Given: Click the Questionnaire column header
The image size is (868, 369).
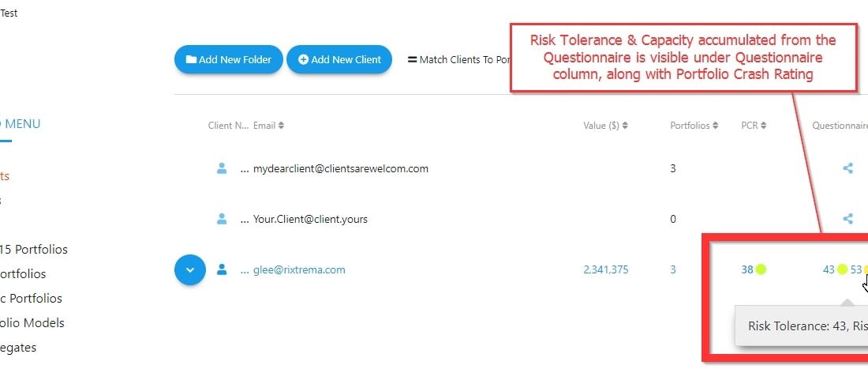Looking at the screenshot, I should pos(840,126).
